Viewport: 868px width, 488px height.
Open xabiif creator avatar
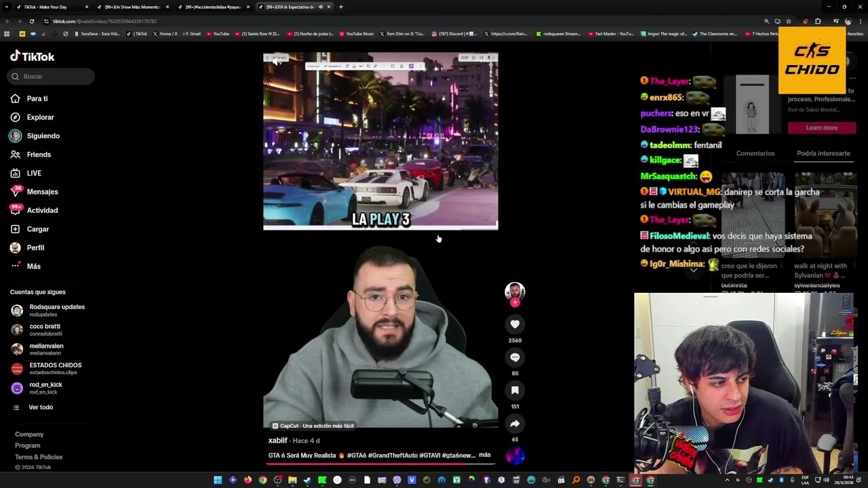(515, 291)
